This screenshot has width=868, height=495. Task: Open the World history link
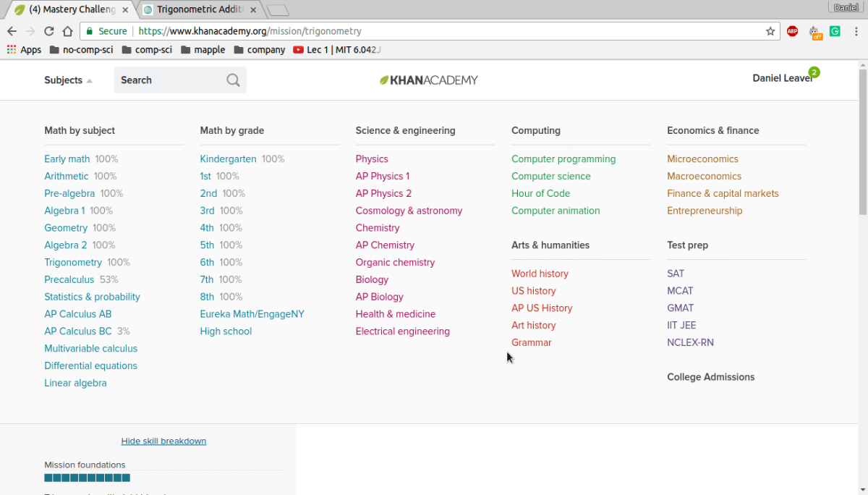tap(540, 274)
